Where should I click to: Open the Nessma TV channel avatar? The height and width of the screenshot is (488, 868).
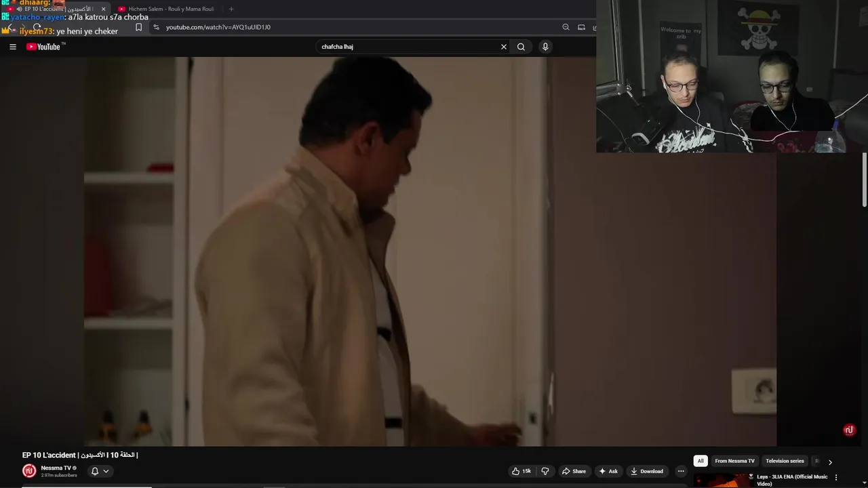pos(29,471)
